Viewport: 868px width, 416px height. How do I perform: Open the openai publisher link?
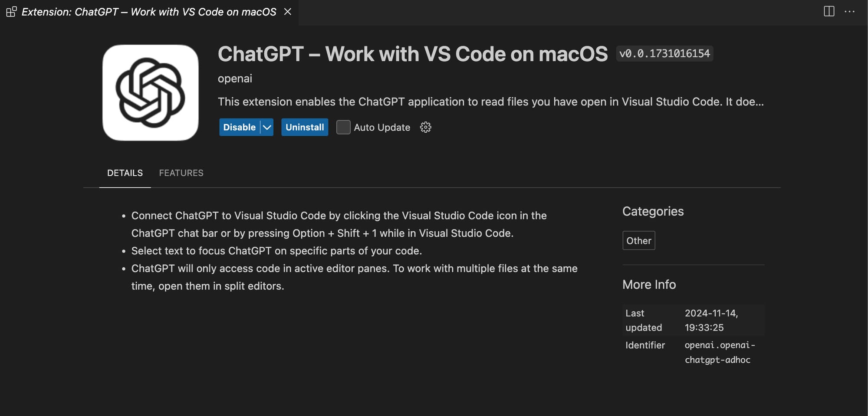point(235,79)
